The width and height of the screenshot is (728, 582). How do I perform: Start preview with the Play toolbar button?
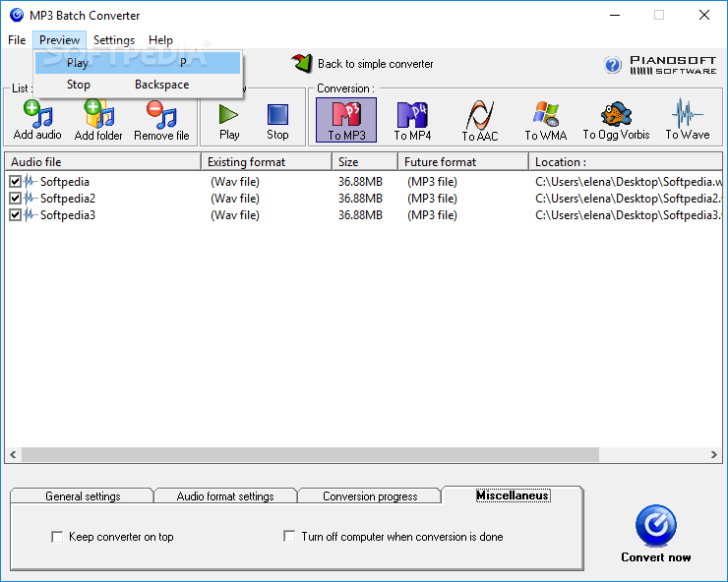(229, 122)
